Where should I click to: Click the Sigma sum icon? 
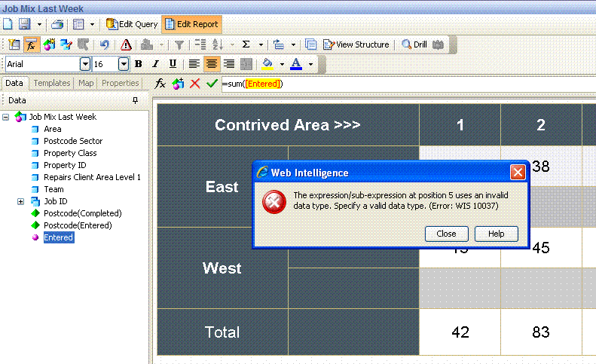click(246, 44)
